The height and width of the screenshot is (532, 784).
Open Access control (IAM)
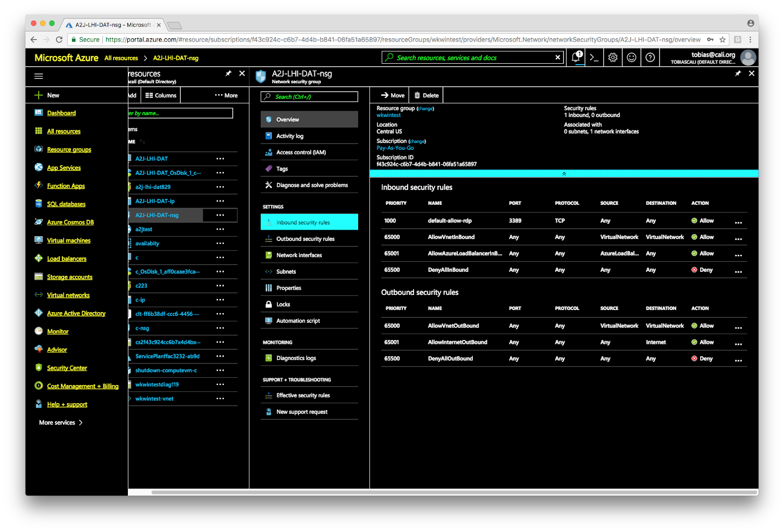(309, 152)
